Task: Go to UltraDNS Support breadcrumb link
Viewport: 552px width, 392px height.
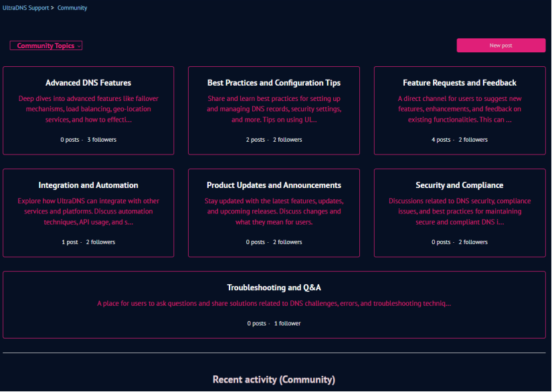Action: (x=25, y=8)
